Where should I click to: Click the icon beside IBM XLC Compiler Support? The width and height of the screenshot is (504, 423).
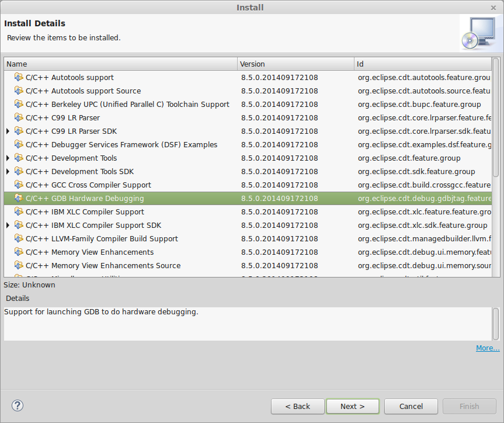[x=19, y=211]
